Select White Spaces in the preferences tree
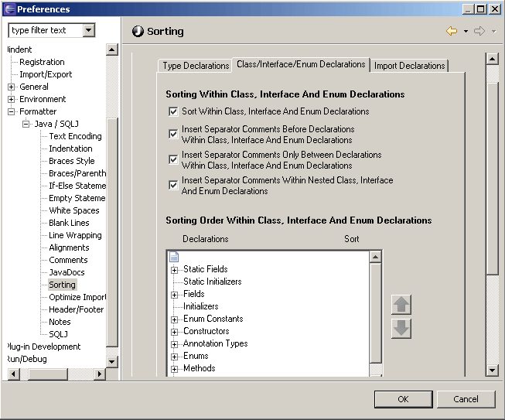 click(74, 210)
